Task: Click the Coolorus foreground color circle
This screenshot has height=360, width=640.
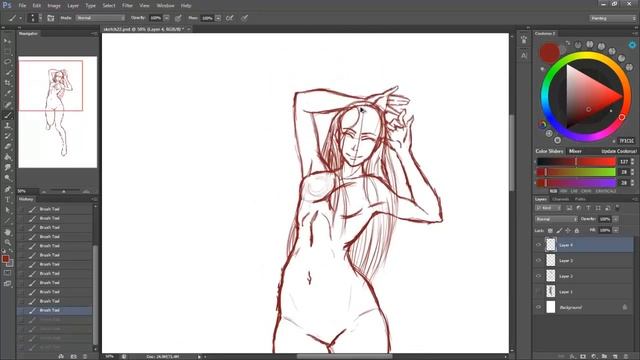Action: point(549,53)
